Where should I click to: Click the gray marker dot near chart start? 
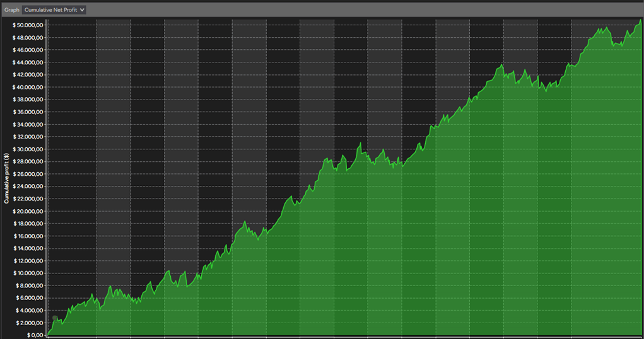55,318
